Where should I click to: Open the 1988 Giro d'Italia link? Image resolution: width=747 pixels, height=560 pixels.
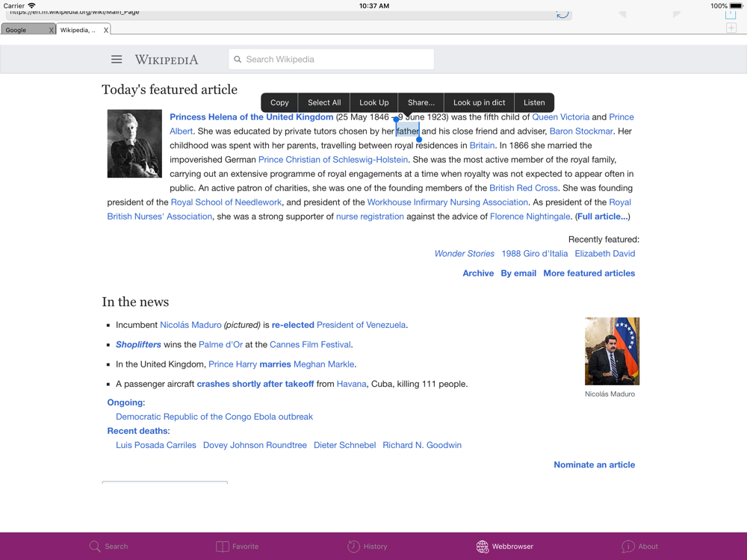tap(535, 254)
